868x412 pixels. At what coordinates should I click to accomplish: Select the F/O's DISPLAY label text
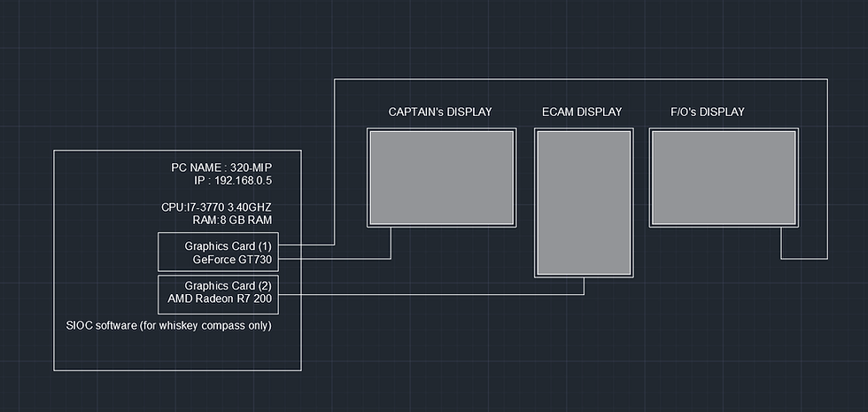pyautogui.click(x=708, y=112)
